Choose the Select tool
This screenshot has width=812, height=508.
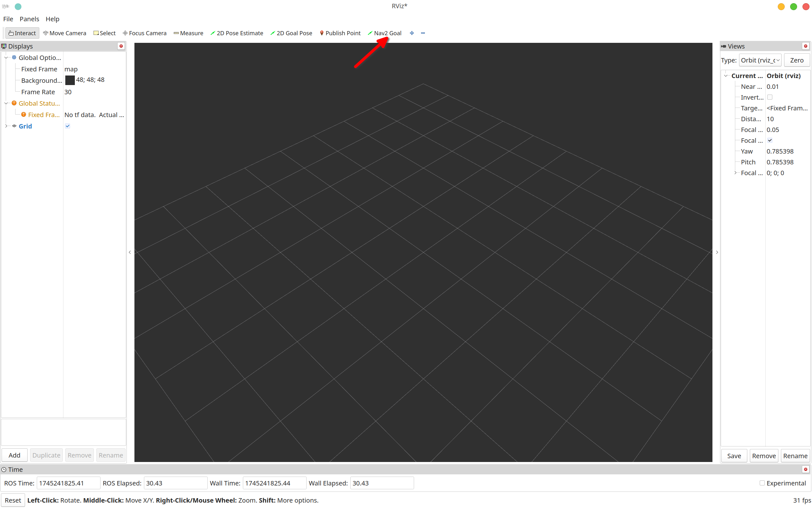point(104,33)
